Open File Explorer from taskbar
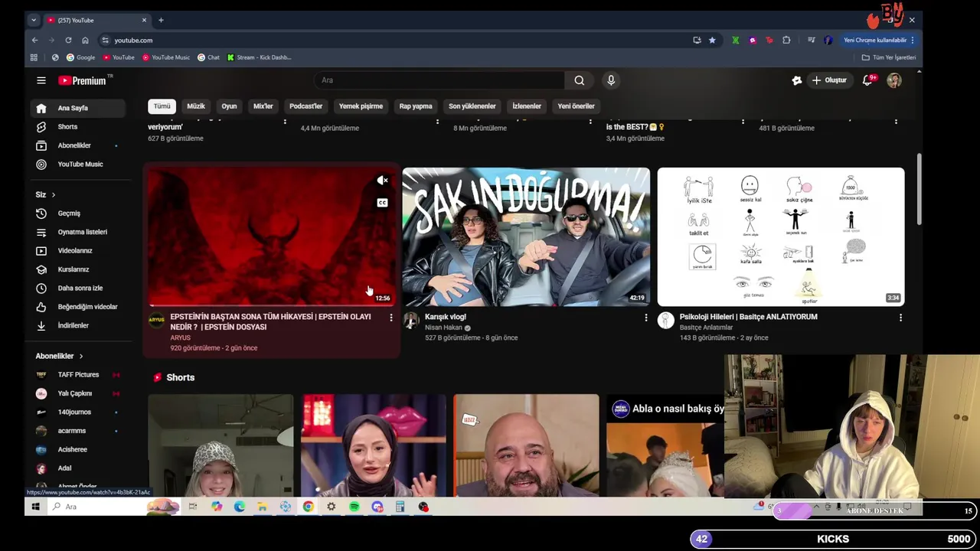 tap(262, 507)
